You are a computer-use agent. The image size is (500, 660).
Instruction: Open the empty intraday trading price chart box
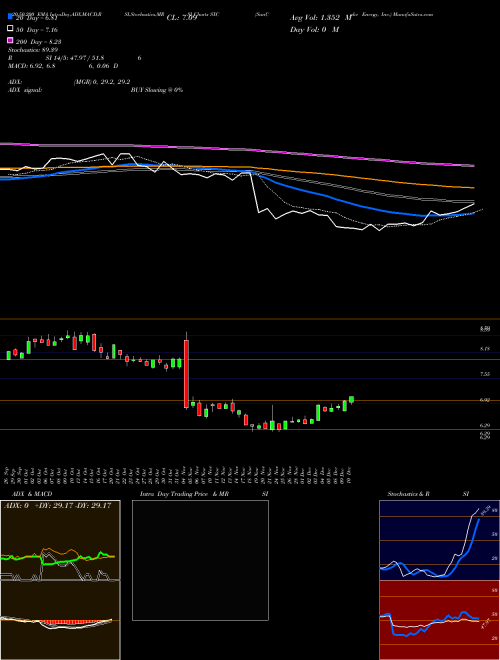(200, 560)
